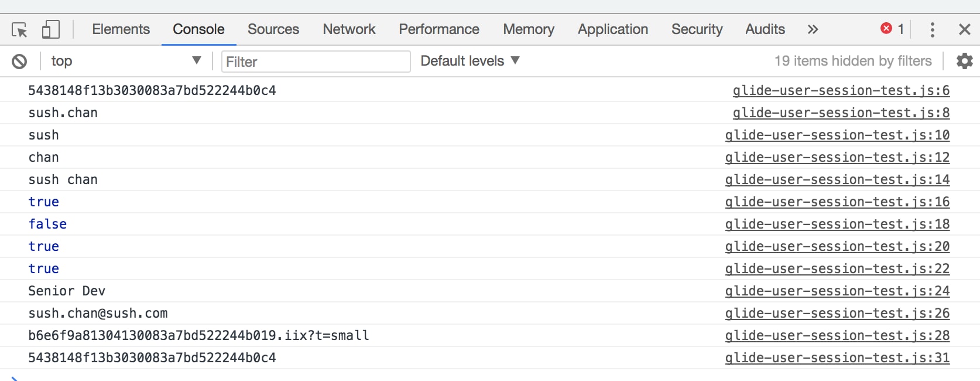Click the 'false' log value
This screenshot has width=980, height=381.
click(47, 224)
